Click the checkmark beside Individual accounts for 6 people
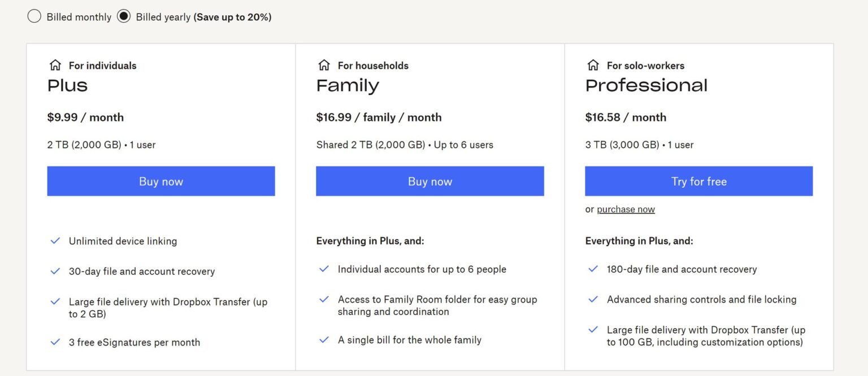Viewport: 868px width, 376px height. point(324,269)
